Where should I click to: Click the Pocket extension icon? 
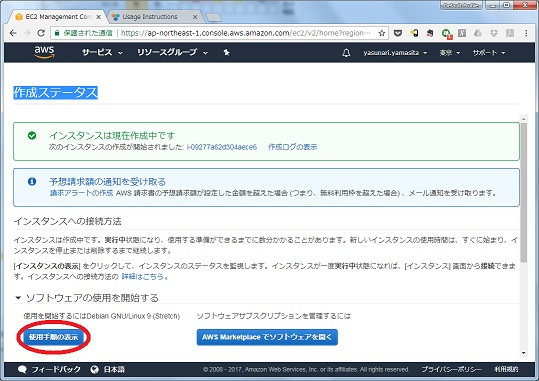pos(398,33)
